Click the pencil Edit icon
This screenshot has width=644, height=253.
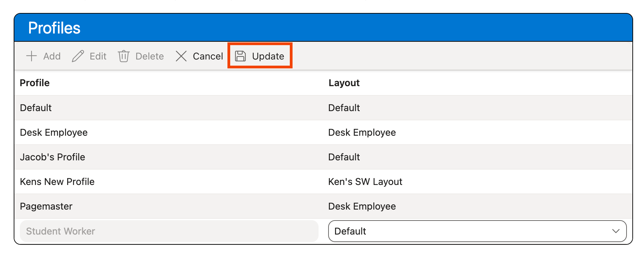point(78,56)
